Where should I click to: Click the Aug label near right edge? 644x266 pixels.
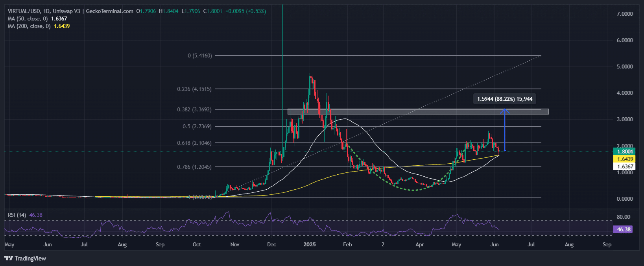click(569, 244)
